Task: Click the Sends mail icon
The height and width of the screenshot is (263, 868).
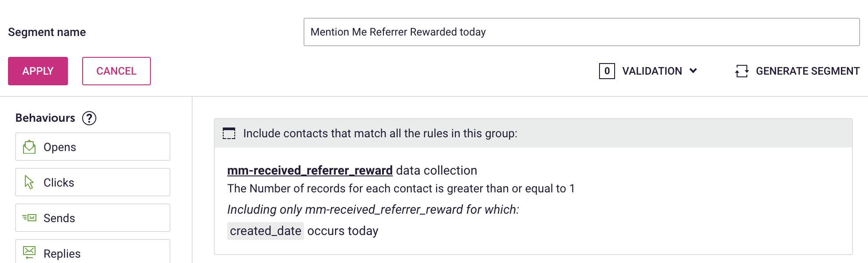Action: pos(29,218)
